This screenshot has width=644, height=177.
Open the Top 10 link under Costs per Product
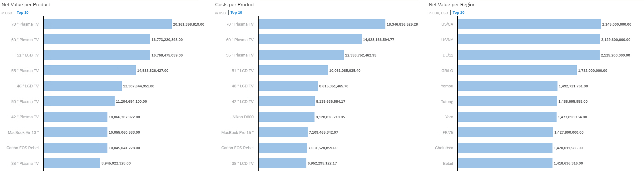236,13
